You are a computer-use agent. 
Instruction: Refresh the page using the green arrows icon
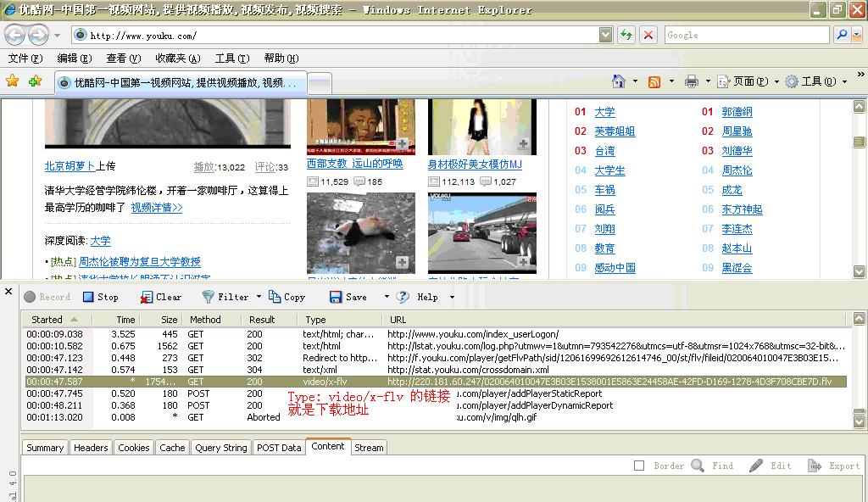click(x=626, y=35)
